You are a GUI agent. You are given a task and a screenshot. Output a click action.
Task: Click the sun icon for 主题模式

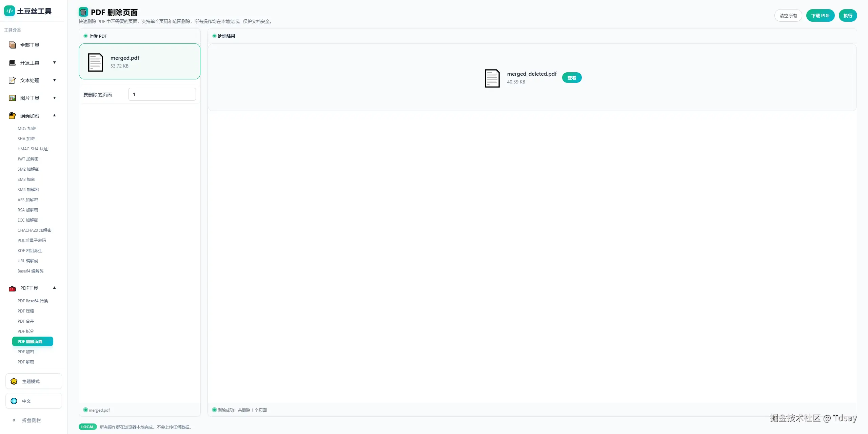click(14, 381)
